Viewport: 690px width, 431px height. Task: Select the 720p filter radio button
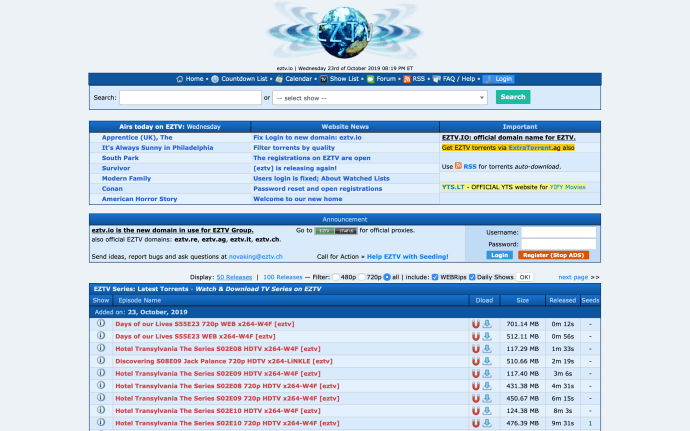(x=363, y=276)
